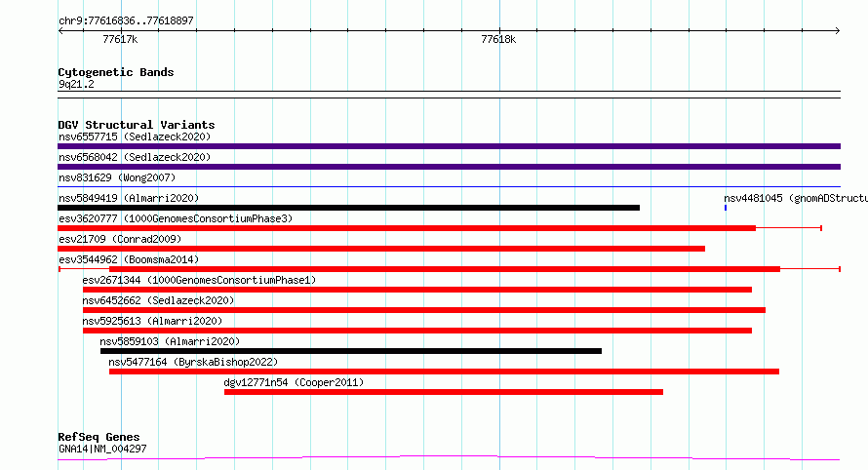Open esv3544962 (Boomsma2014) variant label
868x470 pixels.
[129, 259]
